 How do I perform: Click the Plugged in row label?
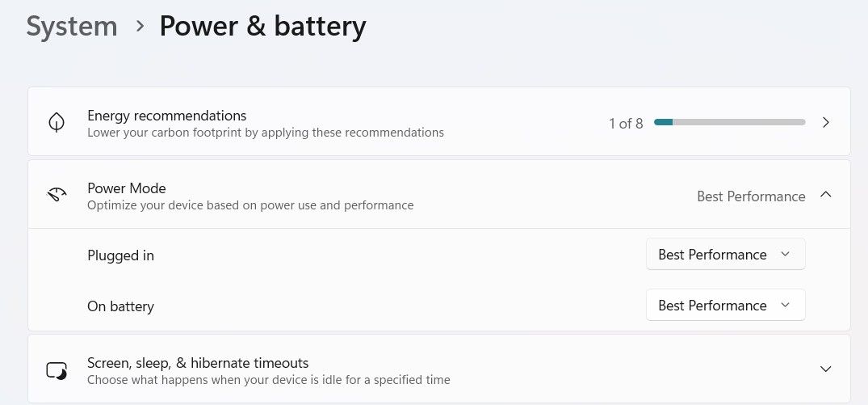coord(120,255)
